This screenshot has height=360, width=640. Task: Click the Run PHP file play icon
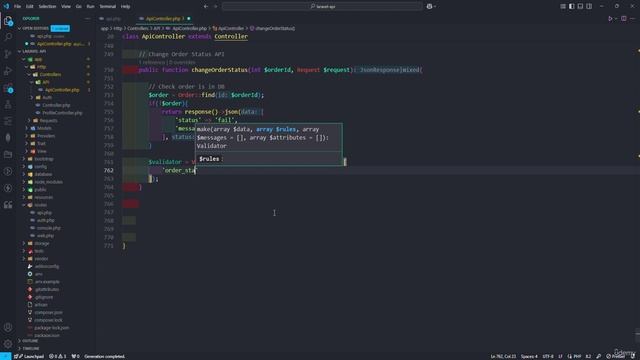tap(610, 19)
